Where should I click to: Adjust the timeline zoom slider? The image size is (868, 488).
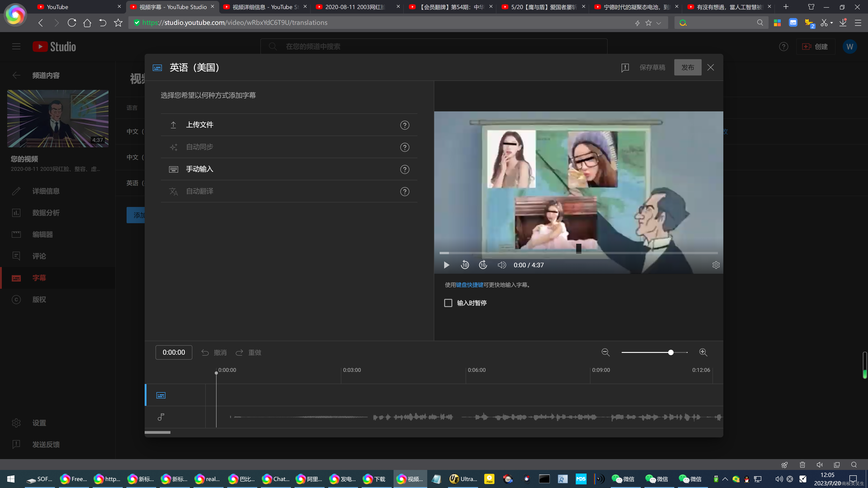click(670, 352)
